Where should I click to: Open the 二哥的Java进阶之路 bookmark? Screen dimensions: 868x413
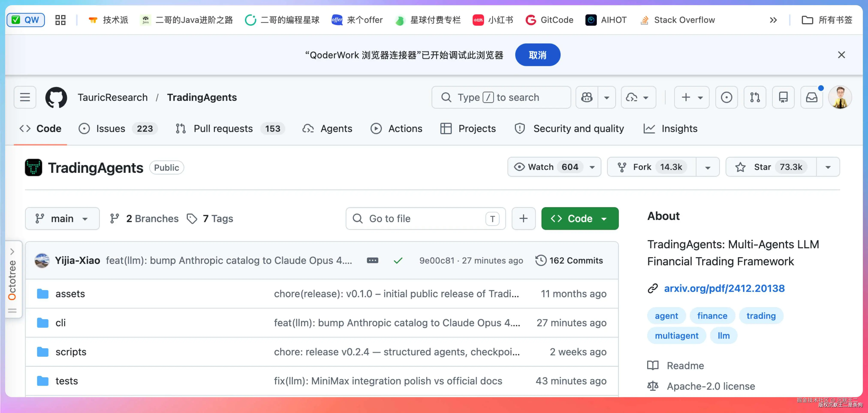[x=187, y=20]
